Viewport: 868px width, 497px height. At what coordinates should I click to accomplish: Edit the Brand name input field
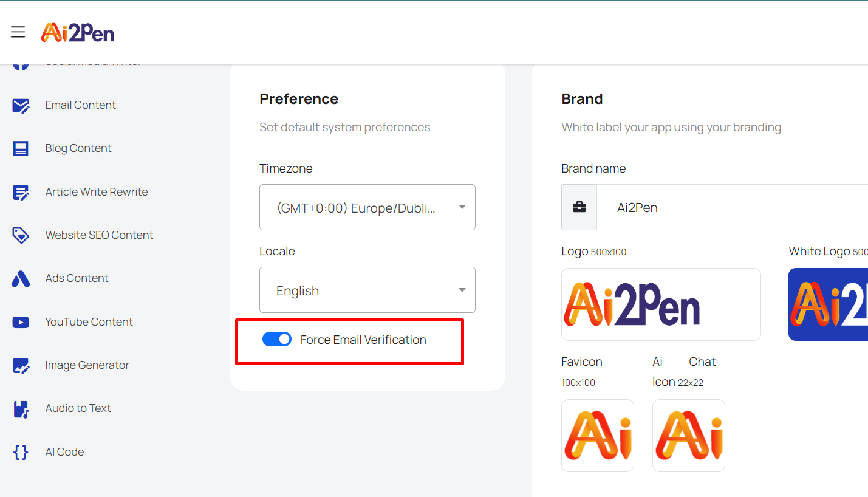tap(732, 207)
